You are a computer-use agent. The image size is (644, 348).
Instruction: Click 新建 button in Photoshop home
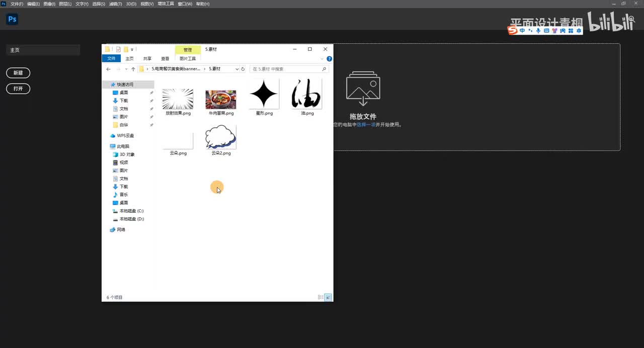point(18,73)
